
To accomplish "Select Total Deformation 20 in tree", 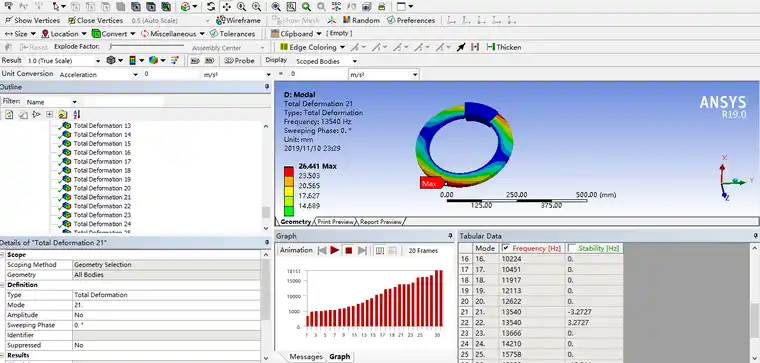I will pos(102,188).
